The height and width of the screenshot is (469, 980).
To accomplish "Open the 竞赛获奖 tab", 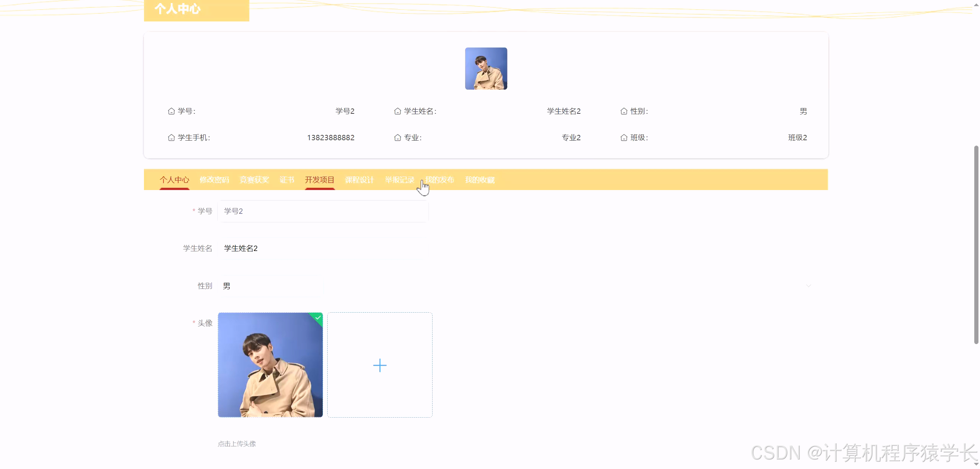I will point(254,180).
